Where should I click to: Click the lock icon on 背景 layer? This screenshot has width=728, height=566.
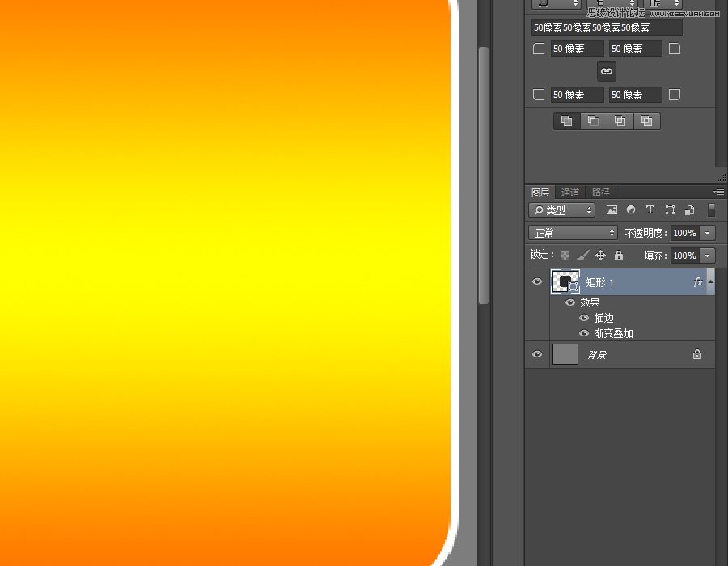tap(697, 354)
